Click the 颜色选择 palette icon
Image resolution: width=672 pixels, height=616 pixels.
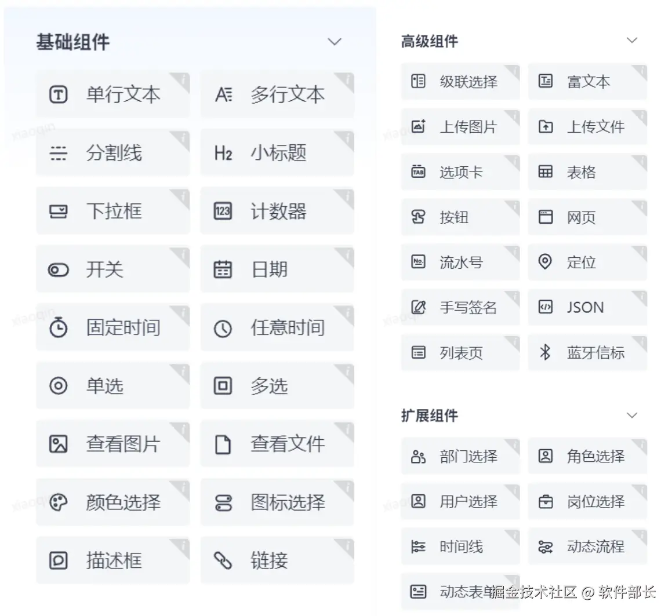(x=58, y=502)
